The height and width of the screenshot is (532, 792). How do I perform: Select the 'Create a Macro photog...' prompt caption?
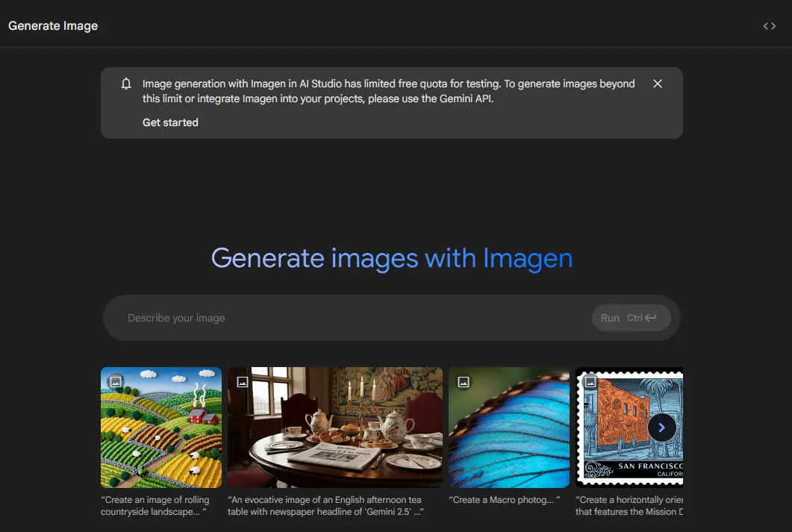[504, 500]
